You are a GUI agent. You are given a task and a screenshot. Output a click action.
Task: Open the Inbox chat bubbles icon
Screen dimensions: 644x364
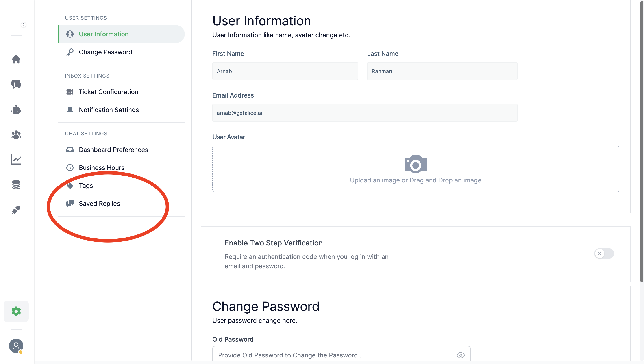[16, 84]
